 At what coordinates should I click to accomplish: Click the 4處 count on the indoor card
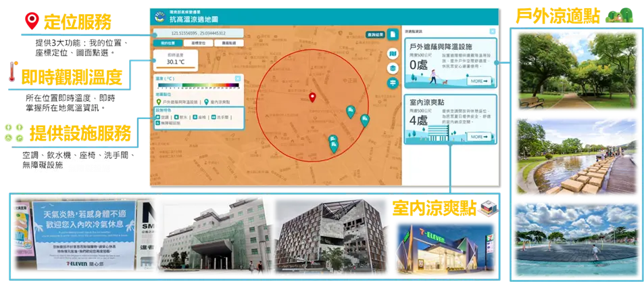tap(418, 120)
